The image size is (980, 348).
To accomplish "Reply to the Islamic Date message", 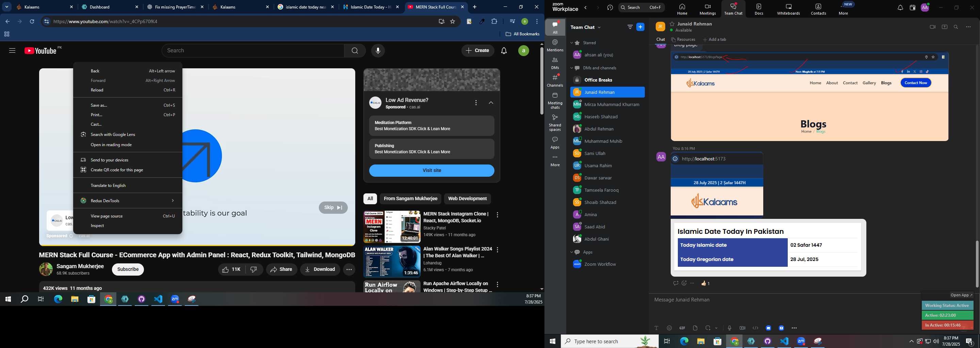I will pos(676,283).
